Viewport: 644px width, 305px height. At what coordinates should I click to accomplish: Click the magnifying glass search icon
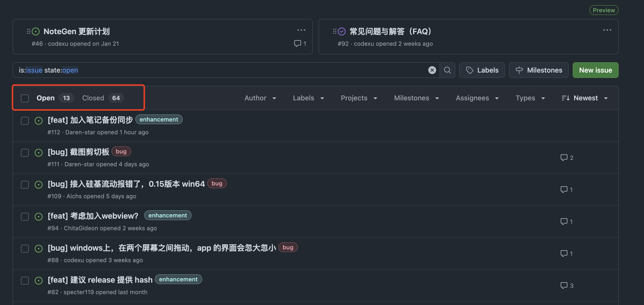pyautogui.click(x=447, y=70)
